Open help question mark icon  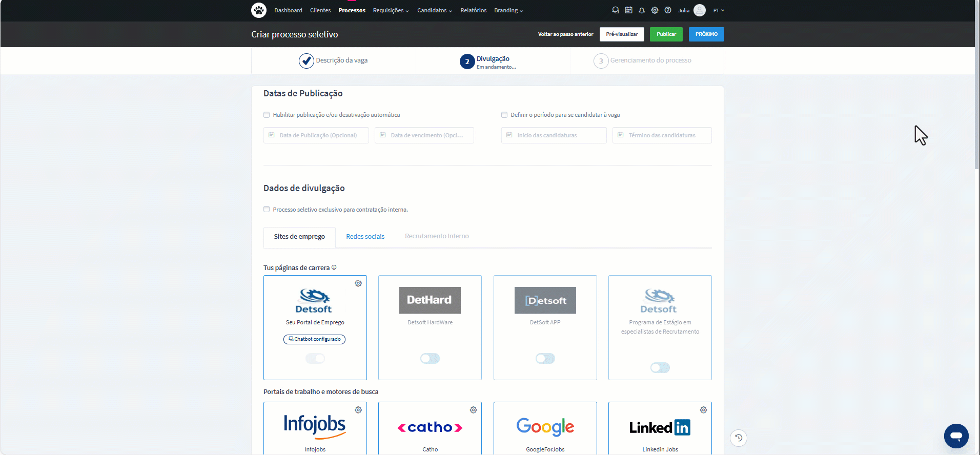[668, 10]
